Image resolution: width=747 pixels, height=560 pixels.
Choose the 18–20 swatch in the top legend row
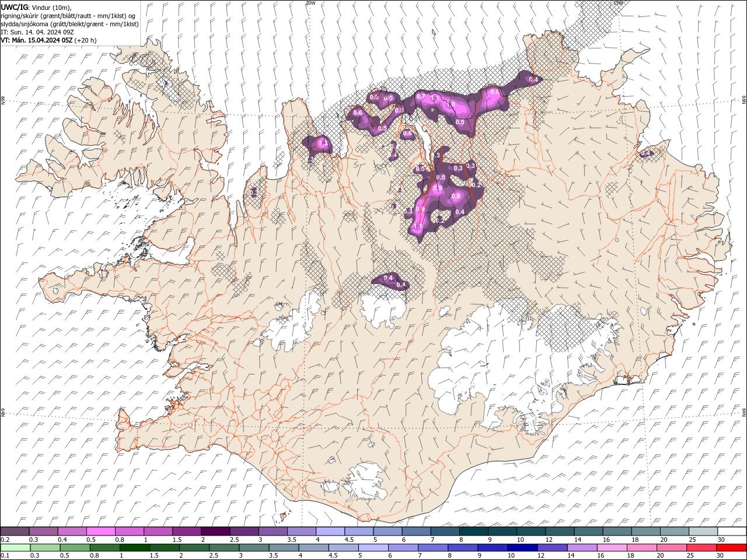click(646, 531)
